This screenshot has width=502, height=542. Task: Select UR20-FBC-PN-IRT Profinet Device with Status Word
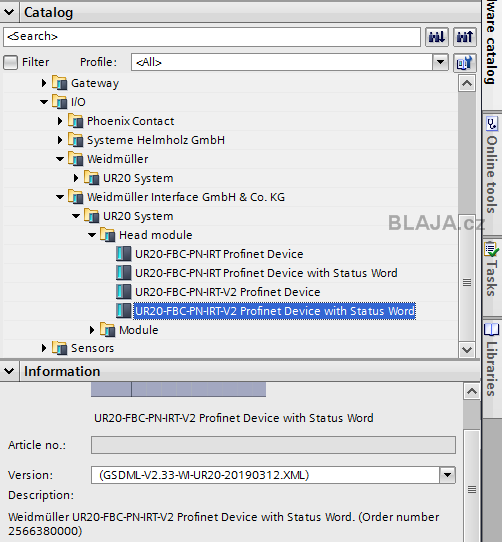tap(266, 273)
